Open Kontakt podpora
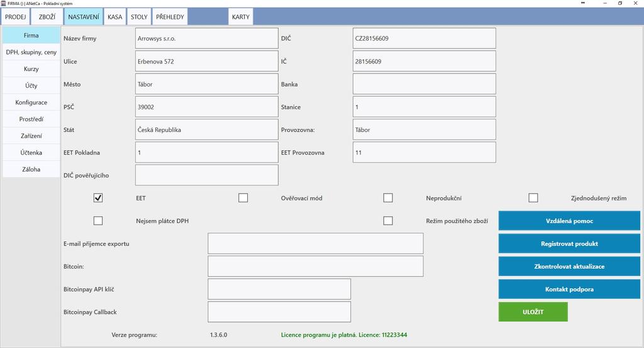 coord(569,290)
